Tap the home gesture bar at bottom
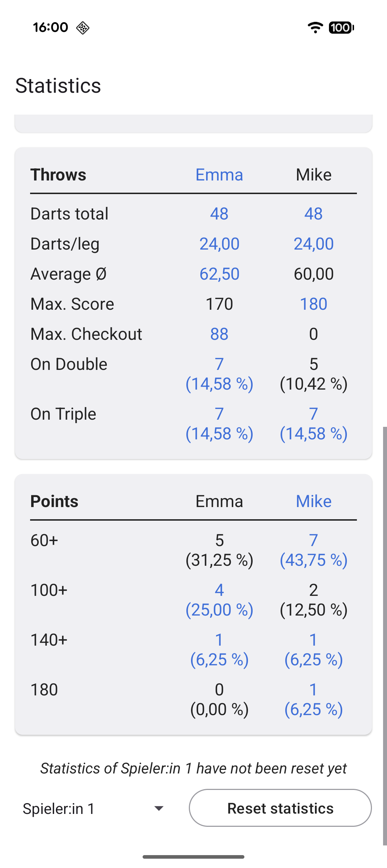This screenshot has width=387, height=868. click(x=193, y=857)
